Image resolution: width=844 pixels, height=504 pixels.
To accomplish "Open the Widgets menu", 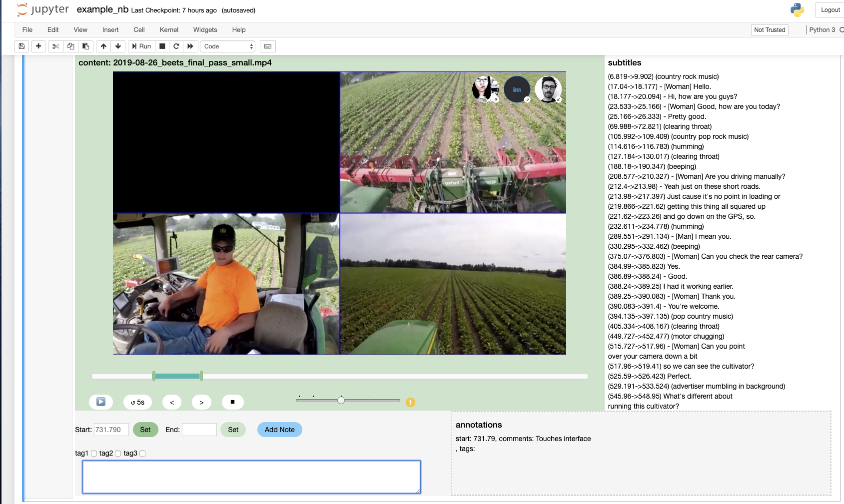I will click(205, 30).
